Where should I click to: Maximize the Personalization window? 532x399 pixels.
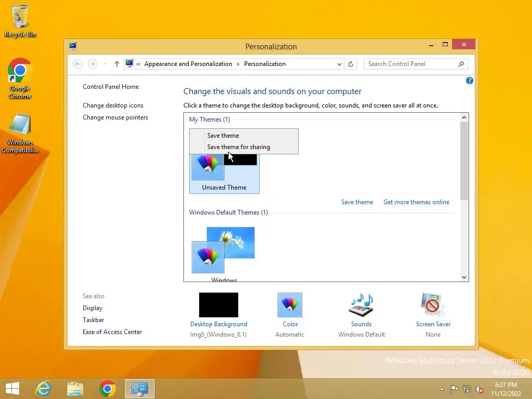pos(445,45)
